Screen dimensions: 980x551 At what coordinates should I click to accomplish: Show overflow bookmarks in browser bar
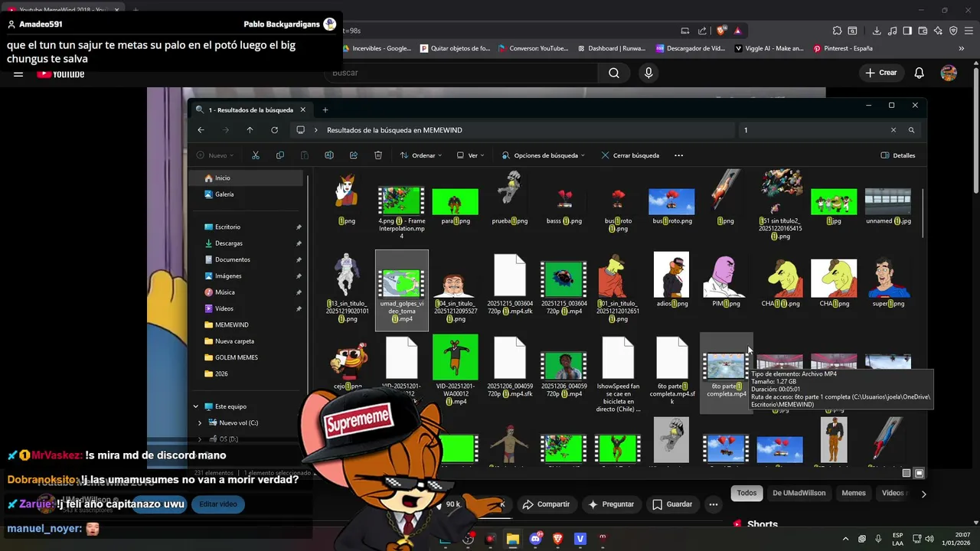click(962, 48)
